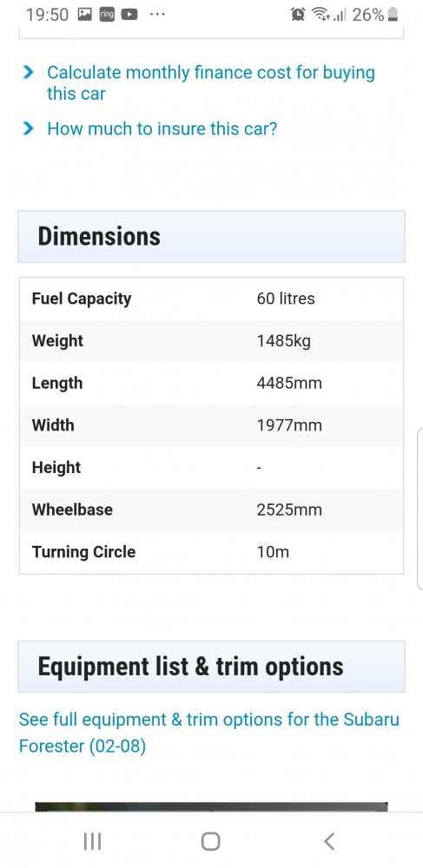Tap chevron beside monthly finance cost link
The image size is (423, 868).
pos(28,73)
